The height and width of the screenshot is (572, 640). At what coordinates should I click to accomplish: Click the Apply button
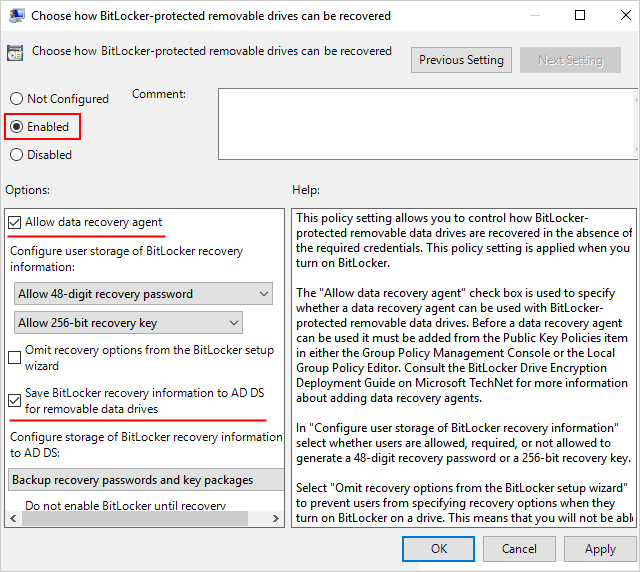coord(600,549)
